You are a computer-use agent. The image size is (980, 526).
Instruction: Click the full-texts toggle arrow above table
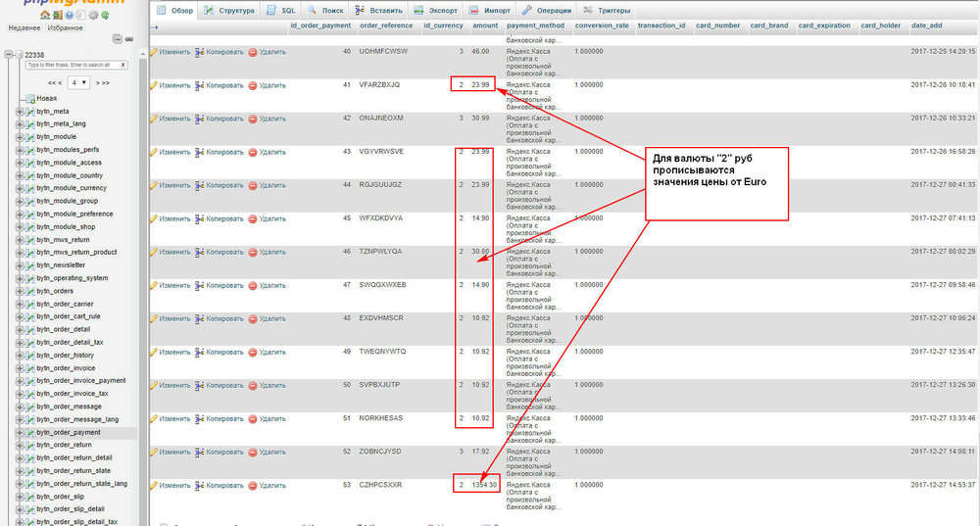pos(155,26)
